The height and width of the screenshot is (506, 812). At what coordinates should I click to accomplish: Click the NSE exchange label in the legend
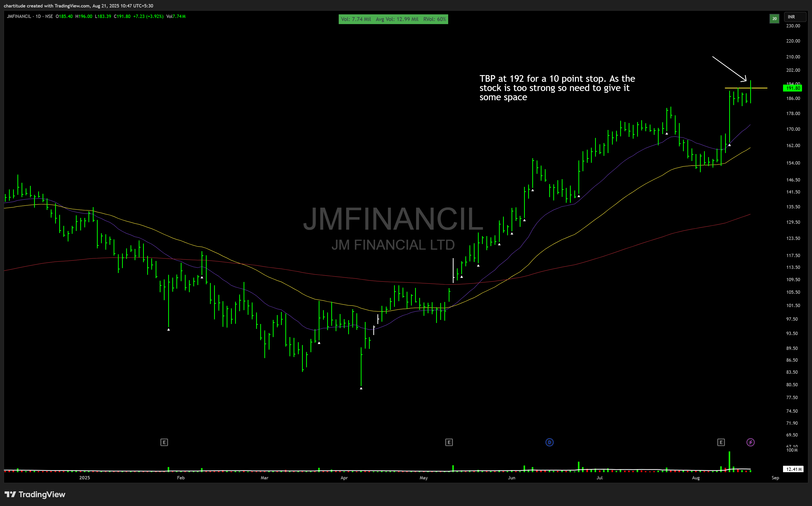[x=49, y=16]
